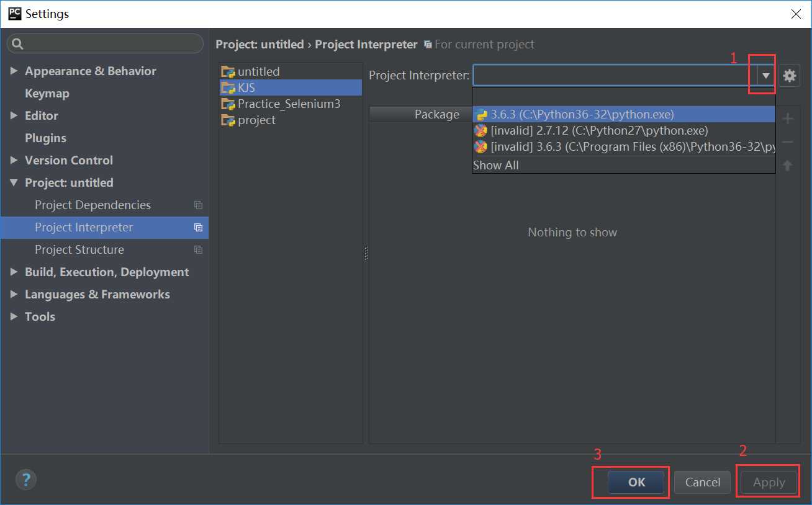Click the copy icon on Project Interpreter row
Viewport: 812px width, 505px height.
pyautogui.click(x=198, y=228)
